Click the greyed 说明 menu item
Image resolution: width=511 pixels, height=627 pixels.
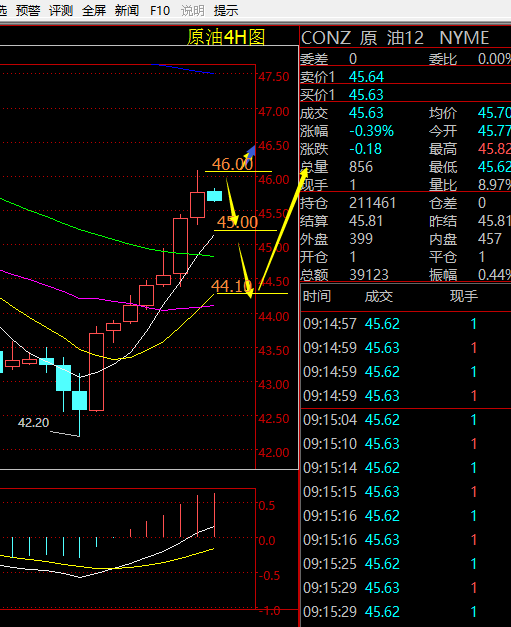193,10
